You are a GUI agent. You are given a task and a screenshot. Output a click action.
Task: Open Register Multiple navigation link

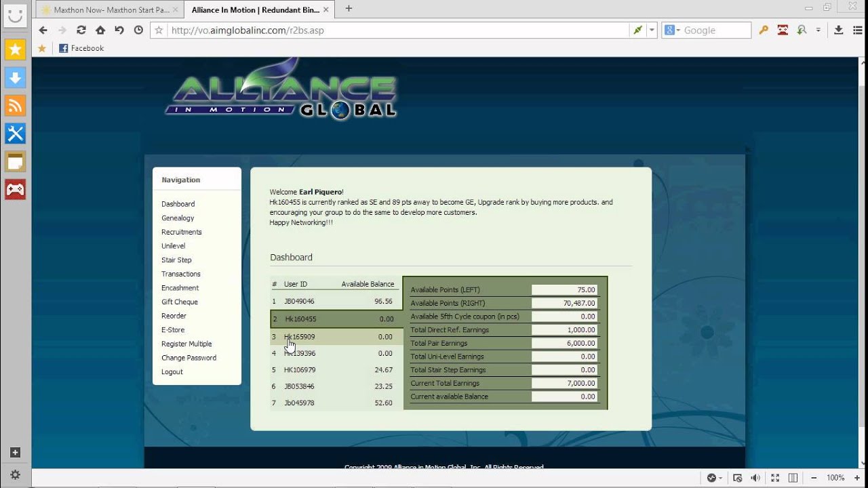tap(186, 344)
